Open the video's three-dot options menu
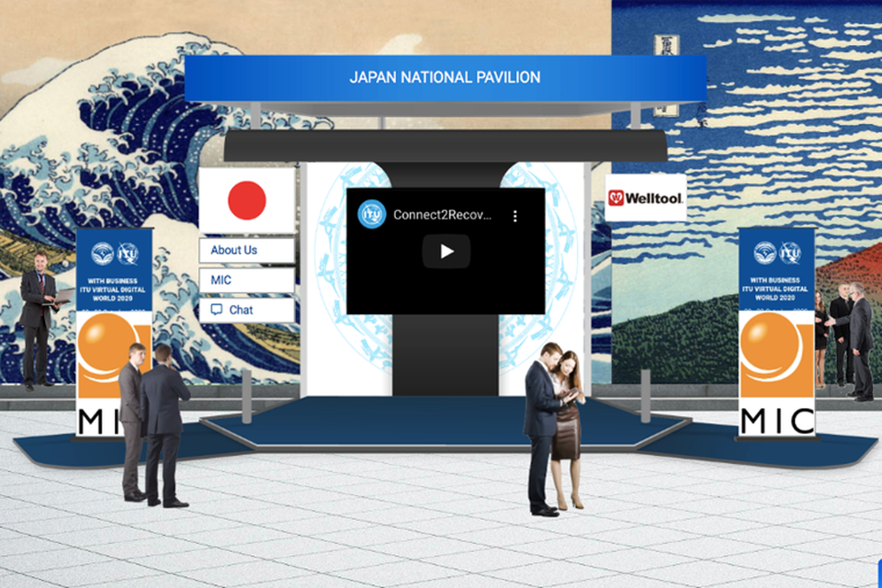The image size is (882, 588). pyautogui.click(x=514, y=216)
